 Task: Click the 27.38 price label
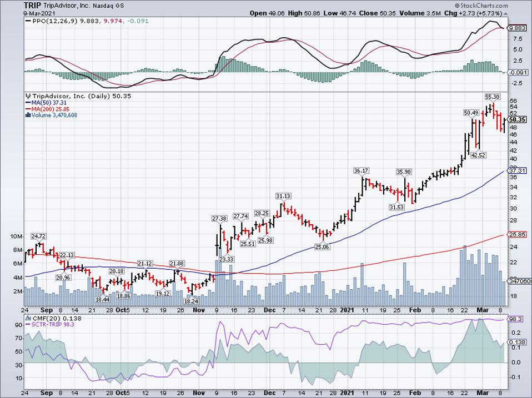219,219
